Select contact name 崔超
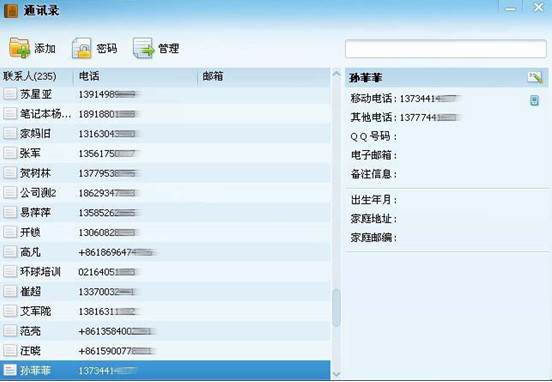The height and width of the screenshot is (382, 552). tap(30, 291)
